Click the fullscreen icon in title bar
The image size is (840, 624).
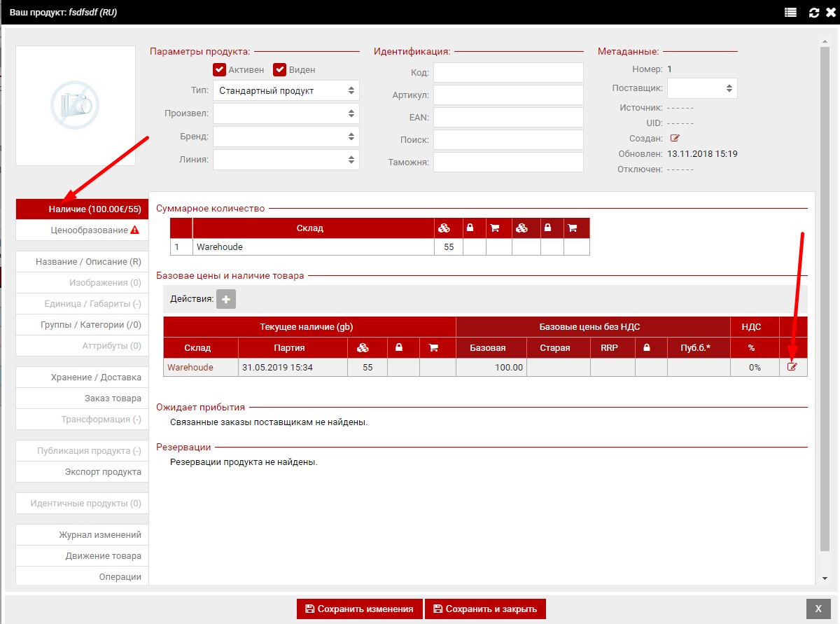[829, 13]
